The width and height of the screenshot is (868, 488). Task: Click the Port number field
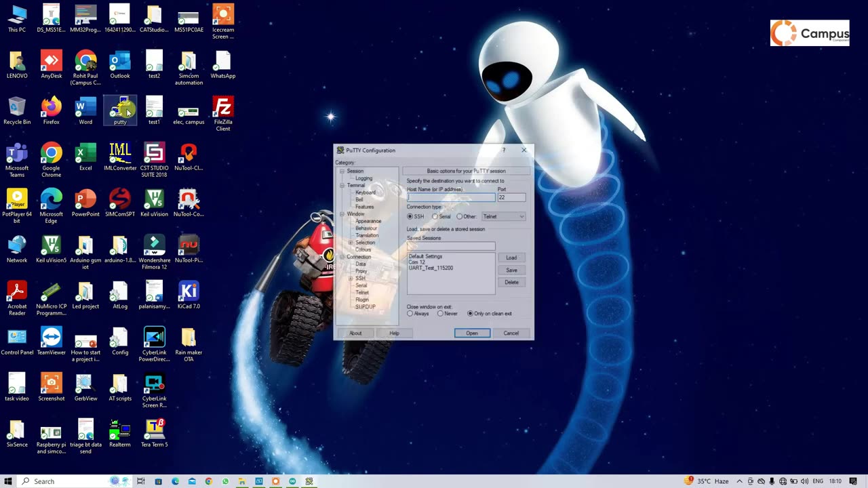(512, 197)
